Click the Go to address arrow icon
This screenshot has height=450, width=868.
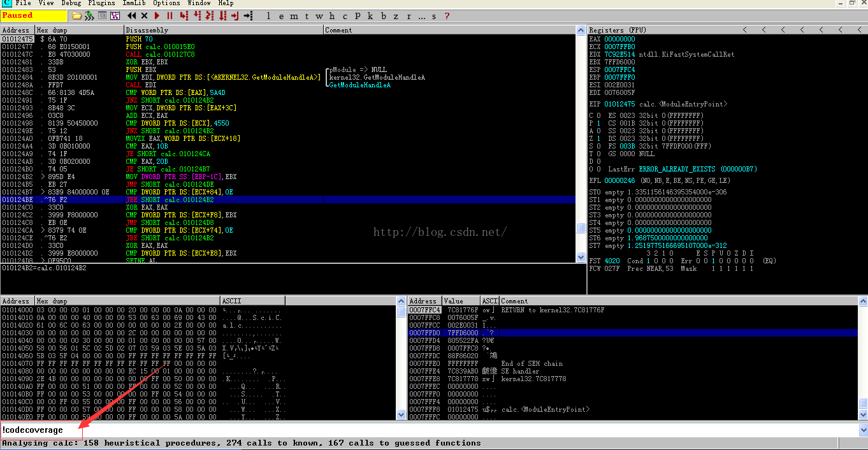point(248,15)
